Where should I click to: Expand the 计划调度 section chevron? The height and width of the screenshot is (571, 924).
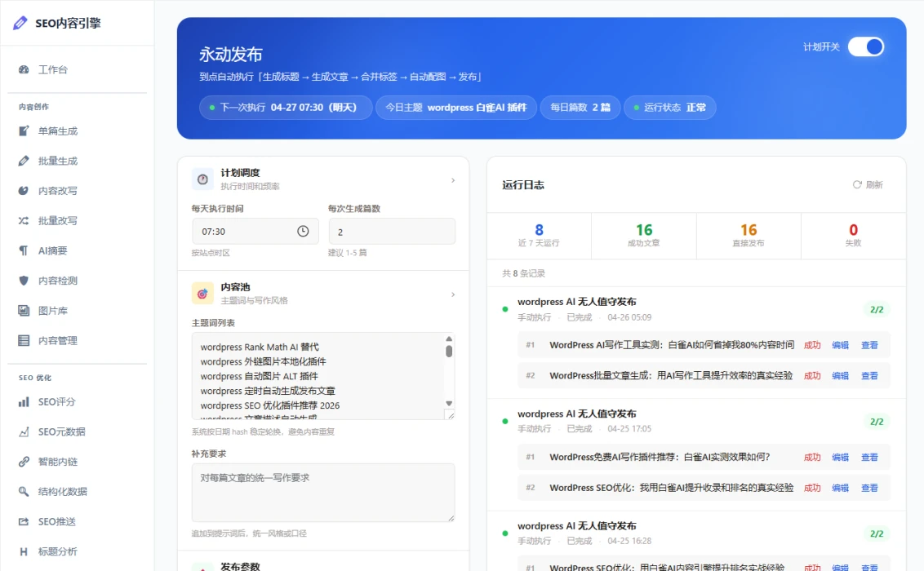click(x=453, y=180)
